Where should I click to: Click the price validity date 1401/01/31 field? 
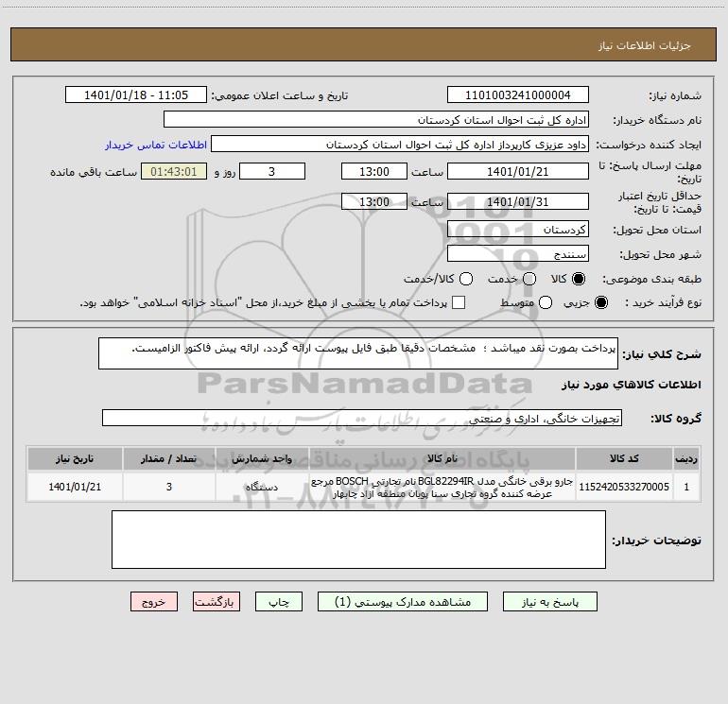tap(518, 201)
